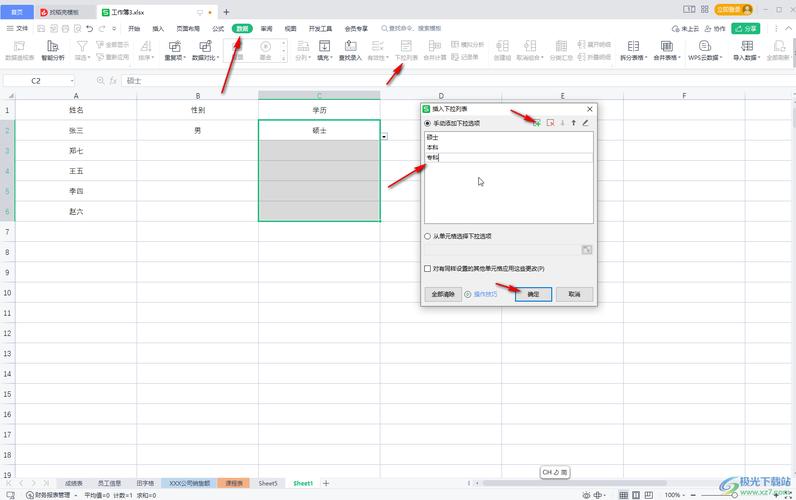Click the 模拟分析 ribbon item
Image resolution: width=796 pixels, height=500 pixels.
(x=468, y=45)
